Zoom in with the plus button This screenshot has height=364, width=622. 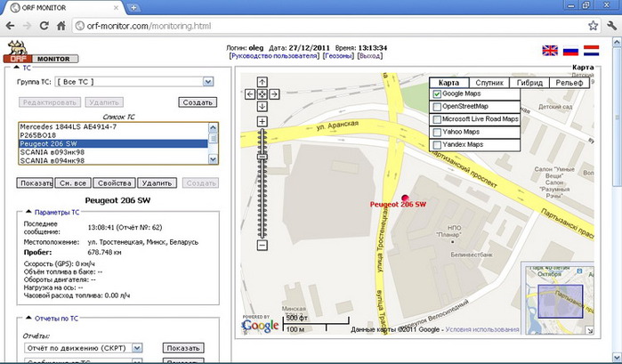tap(262, 121)
